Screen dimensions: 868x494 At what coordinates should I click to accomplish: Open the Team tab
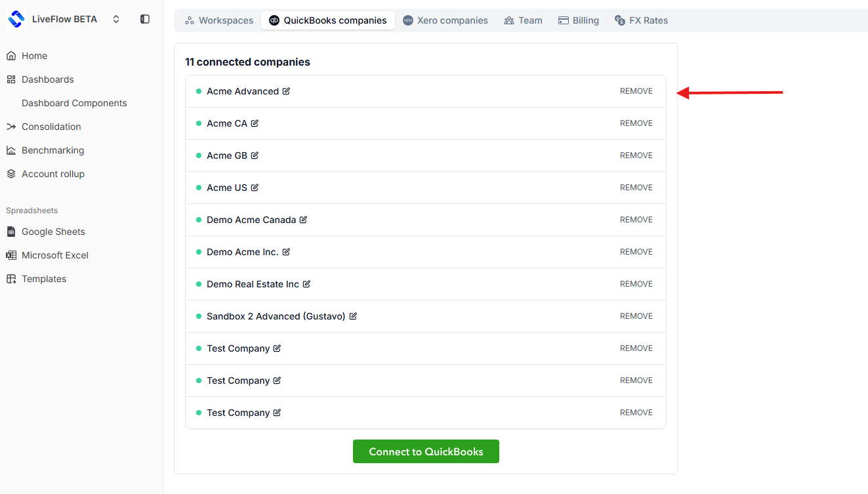[x=523, y=20]
